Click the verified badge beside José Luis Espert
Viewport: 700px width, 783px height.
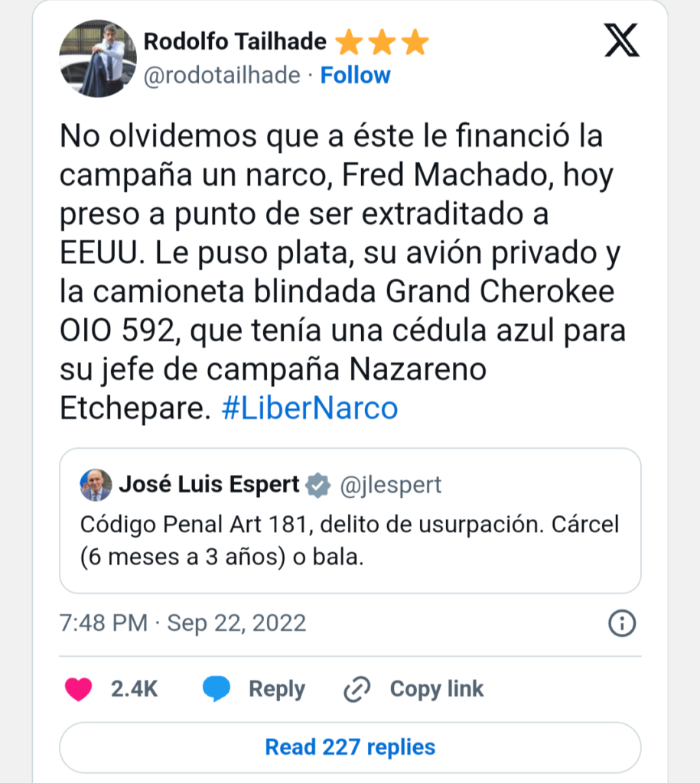[x=318, y=485]
